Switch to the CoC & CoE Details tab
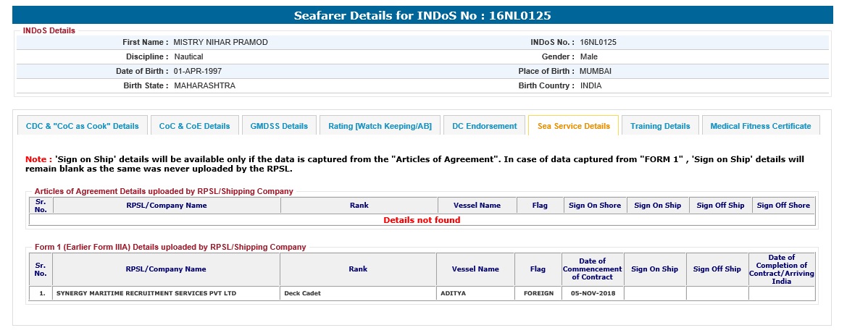The image size is (868, 333). (194, 126)
